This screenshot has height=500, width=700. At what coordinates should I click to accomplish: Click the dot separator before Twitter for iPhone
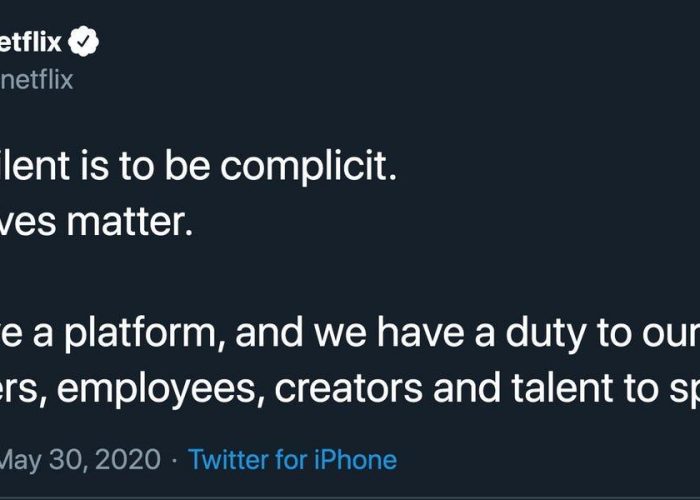point(174,460)
